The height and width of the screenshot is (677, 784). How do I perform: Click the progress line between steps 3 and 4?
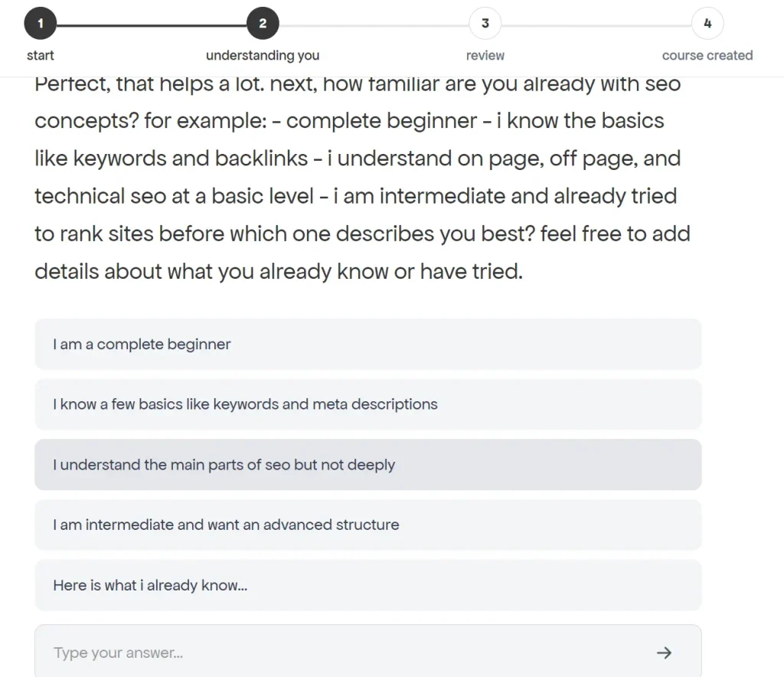[596, 25]
